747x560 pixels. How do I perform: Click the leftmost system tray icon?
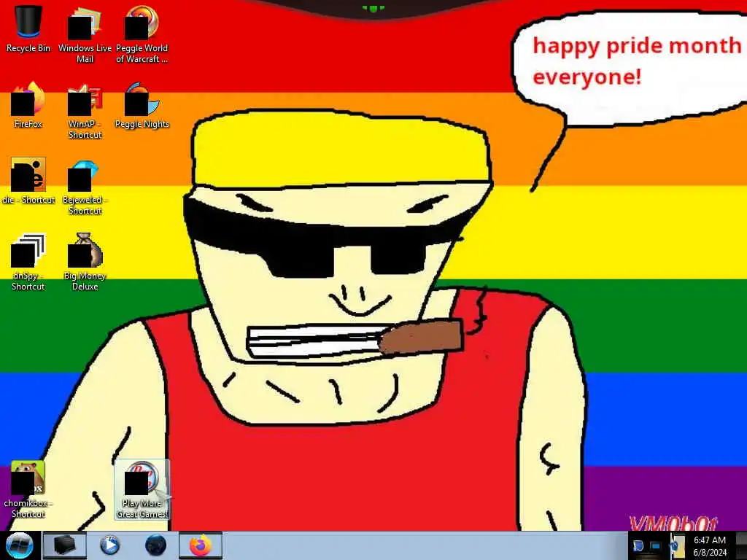pos(638,546)
